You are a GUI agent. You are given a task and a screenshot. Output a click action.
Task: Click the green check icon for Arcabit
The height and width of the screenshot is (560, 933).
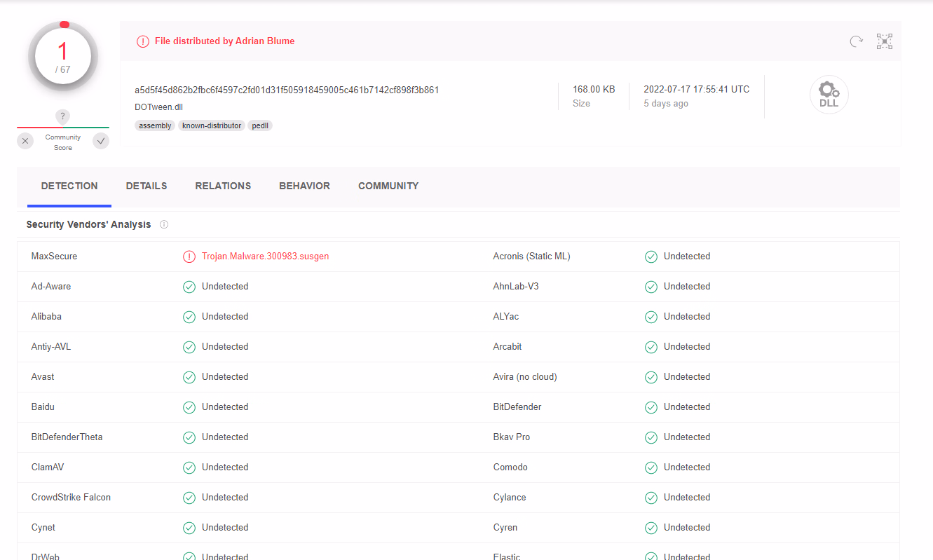[651, 347]
